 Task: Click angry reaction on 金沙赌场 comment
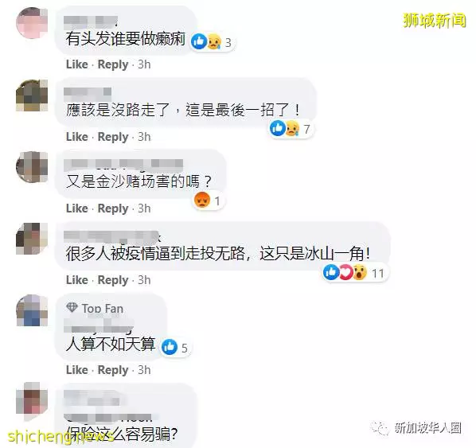pos(202,200)
